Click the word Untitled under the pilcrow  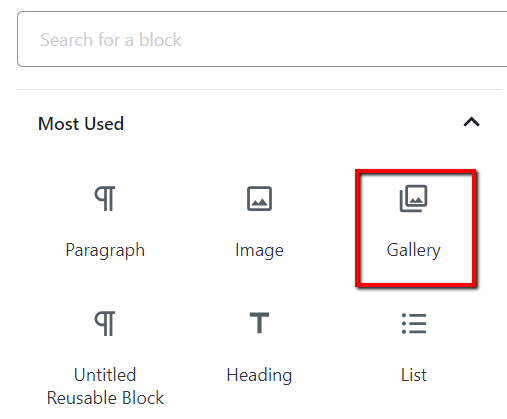pos(105,375)
